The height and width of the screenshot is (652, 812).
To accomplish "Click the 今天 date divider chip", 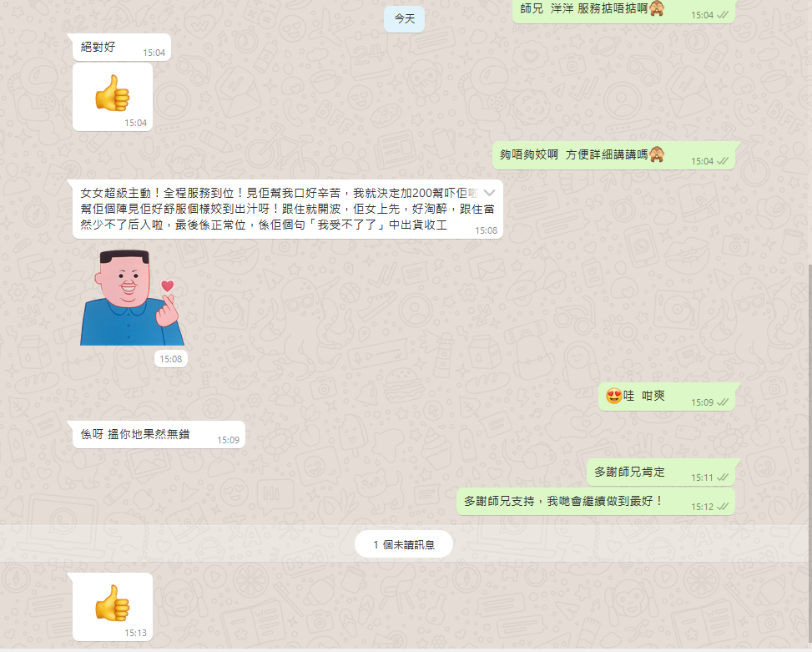I will click(403, 18).
